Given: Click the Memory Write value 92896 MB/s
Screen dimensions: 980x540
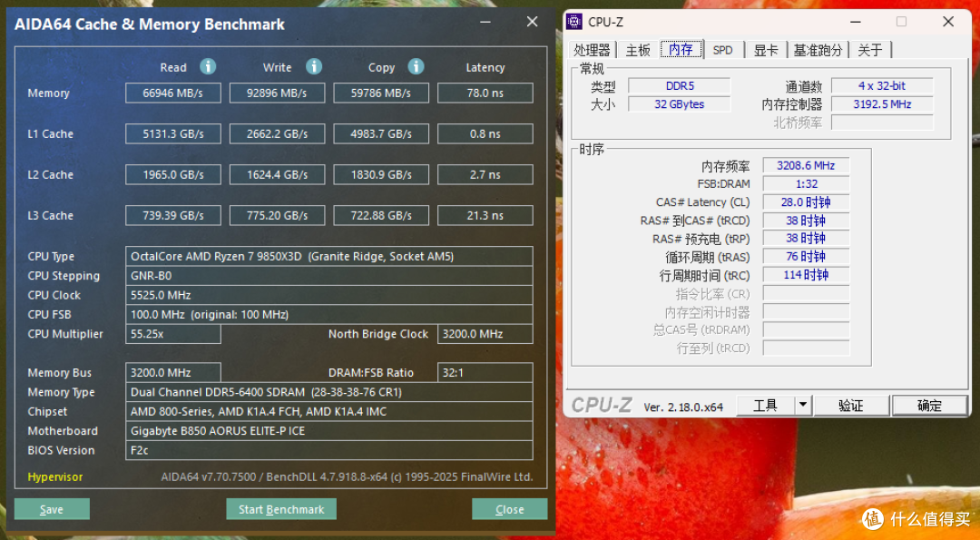Looking at the screenshot, I should [x=277, y=93].
